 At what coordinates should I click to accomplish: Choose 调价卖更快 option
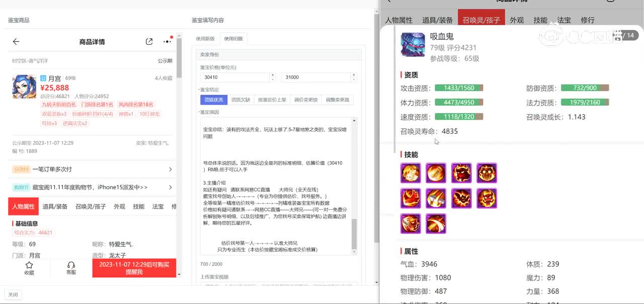coord(306,100)
